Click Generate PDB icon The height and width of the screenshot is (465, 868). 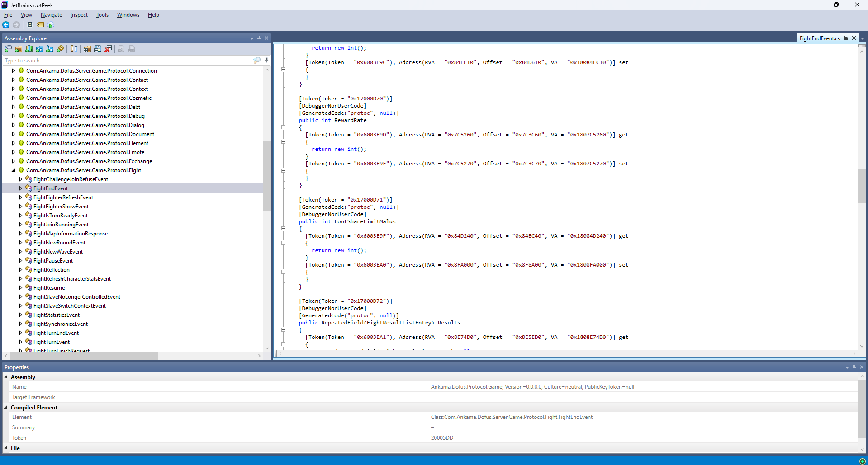click(132, 49)
